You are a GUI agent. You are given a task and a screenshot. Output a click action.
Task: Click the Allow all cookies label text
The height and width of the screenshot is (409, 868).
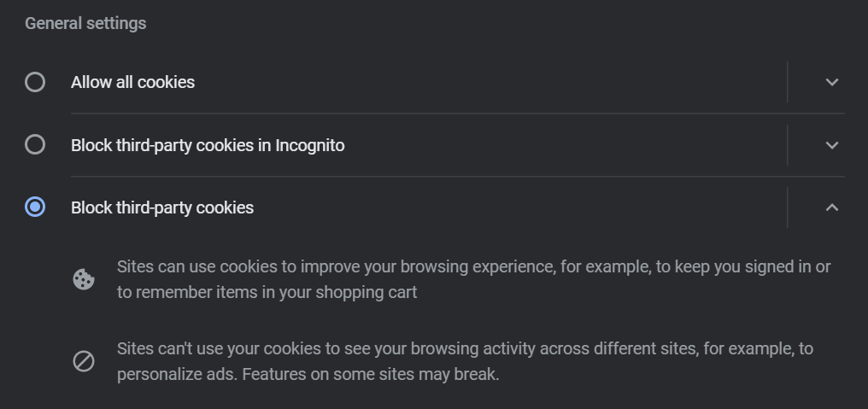[133, 82]
